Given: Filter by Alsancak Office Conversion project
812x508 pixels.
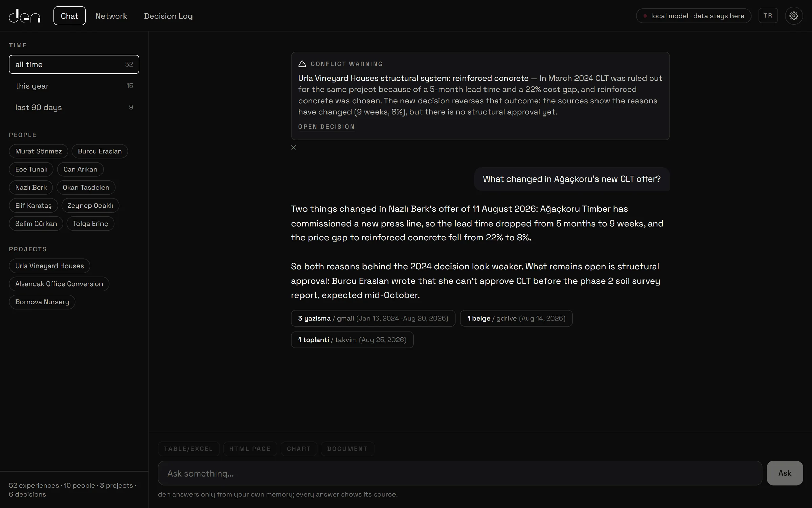Looking at the screenshot, I should click(x=59, y=284).
